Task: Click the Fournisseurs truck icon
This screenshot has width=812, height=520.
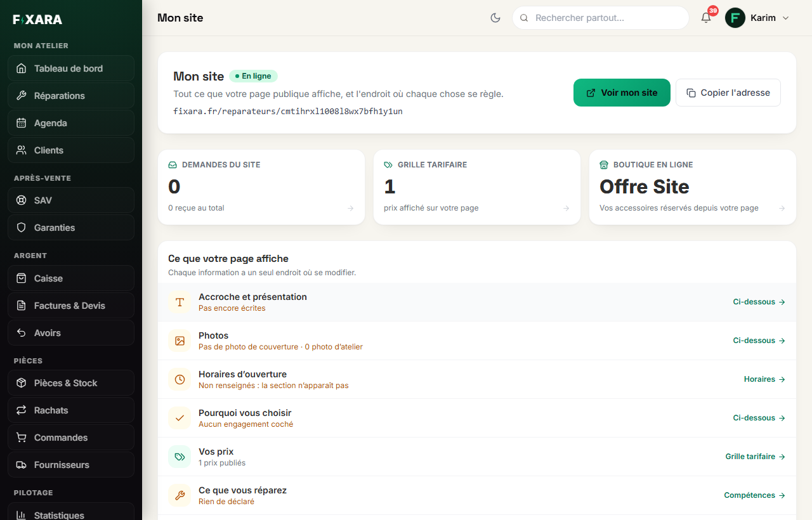Action: (x=22, y=465)
